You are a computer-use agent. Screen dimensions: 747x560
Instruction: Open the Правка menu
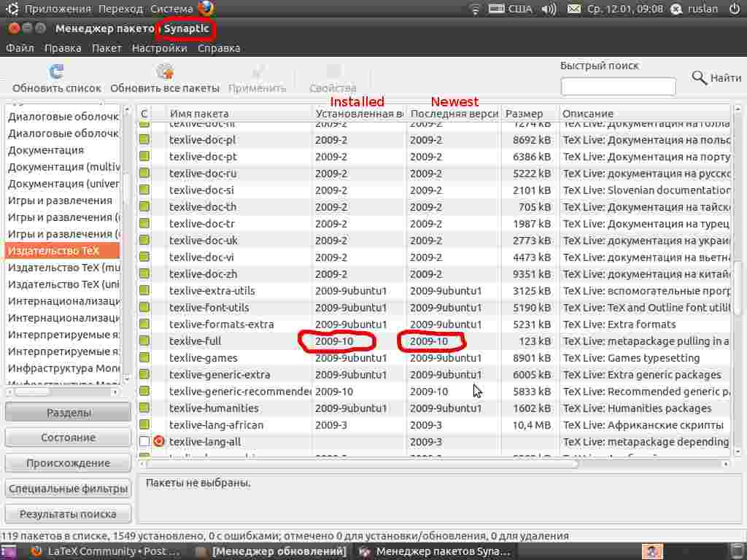click(63, 48)
